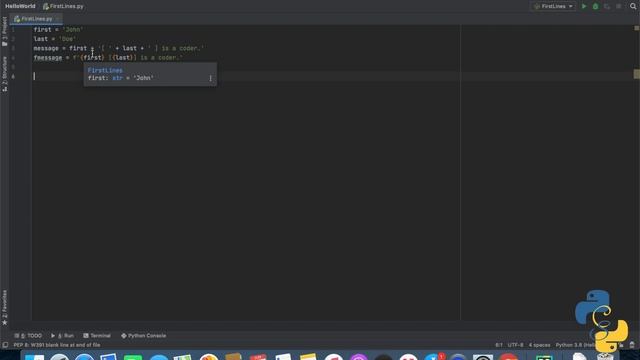Screen dimensions: 640x360
Task: Click run with coverage icon in toolbar
Action: 607,6
